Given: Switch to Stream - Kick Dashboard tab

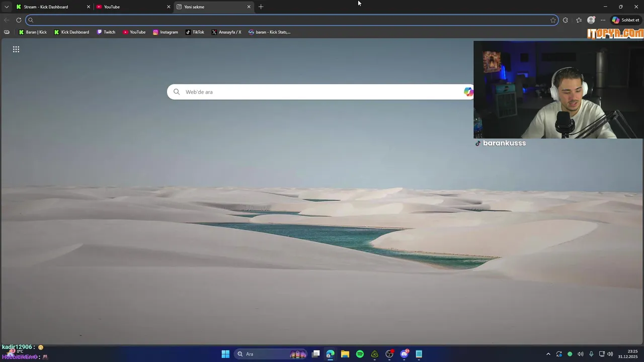Looking at the screenshot, I should 53,7.
